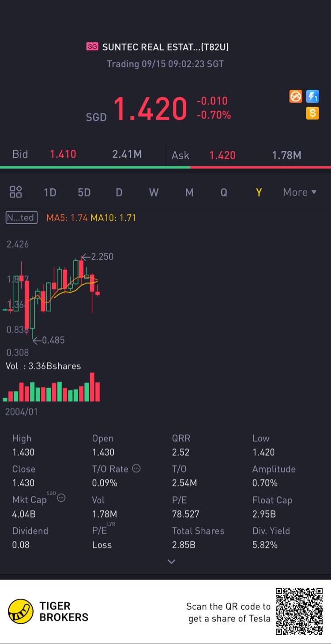Tap the yellow dollar sign badge
Viewport: 331px width, 644px height.
click(312, 113)
